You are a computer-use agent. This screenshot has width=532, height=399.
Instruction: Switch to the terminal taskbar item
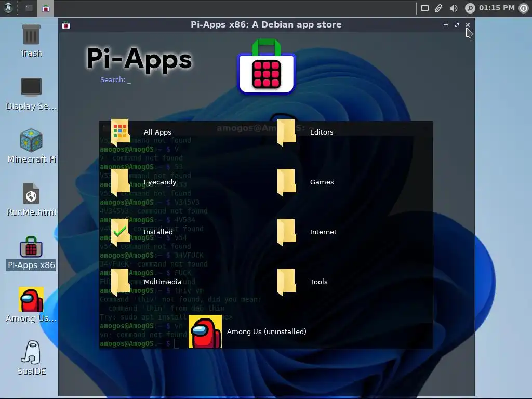(29, 8)
